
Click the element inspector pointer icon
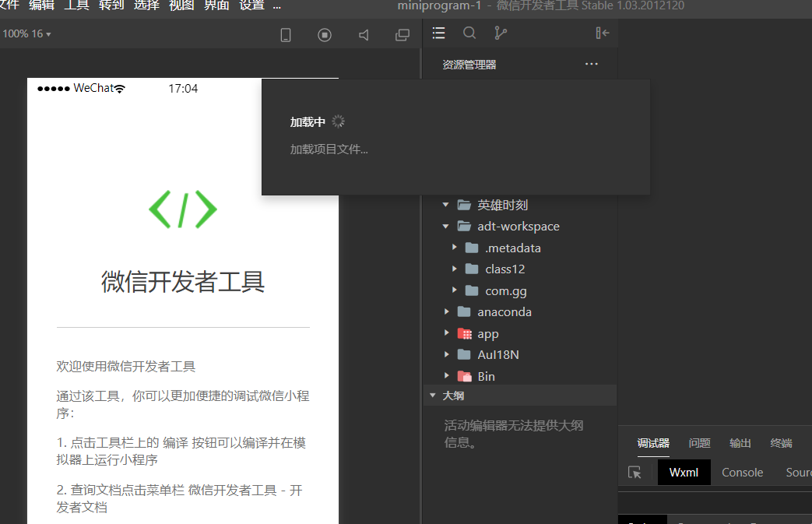coord(634,472)
